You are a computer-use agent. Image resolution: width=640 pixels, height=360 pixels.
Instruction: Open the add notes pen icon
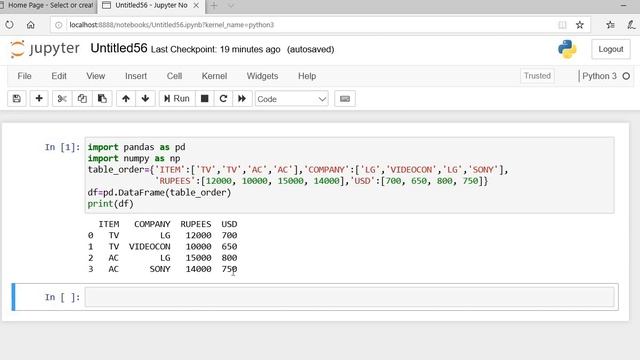(x=631, y=25)
